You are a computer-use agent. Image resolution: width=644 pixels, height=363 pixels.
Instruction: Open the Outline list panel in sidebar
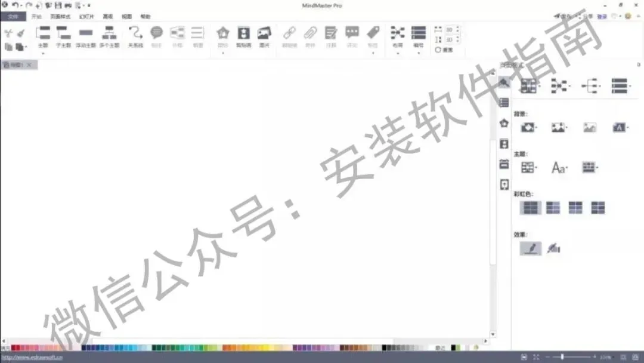click(504, 102)
